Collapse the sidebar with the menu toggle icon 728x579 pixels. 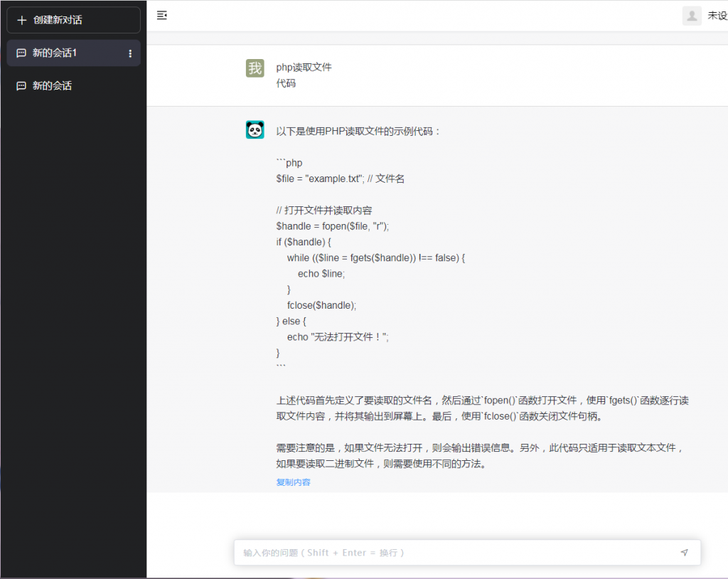(x=162, y=16)
